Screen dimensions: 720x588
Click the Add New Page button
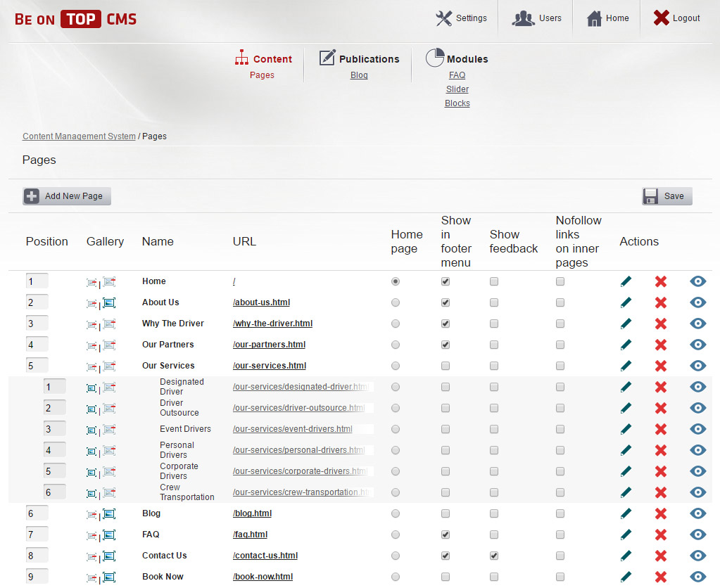pyautogui.click(x=67, y=196)
